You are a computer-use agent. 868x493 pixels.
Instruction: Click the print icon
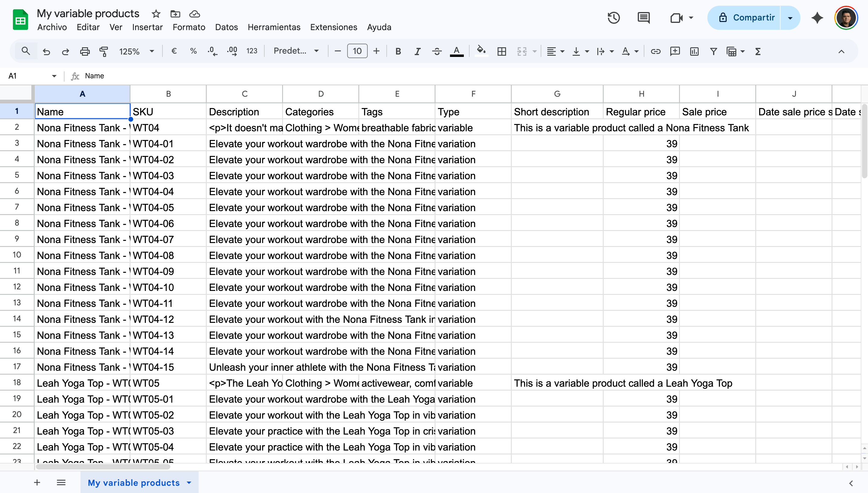(x=85, y=51)
